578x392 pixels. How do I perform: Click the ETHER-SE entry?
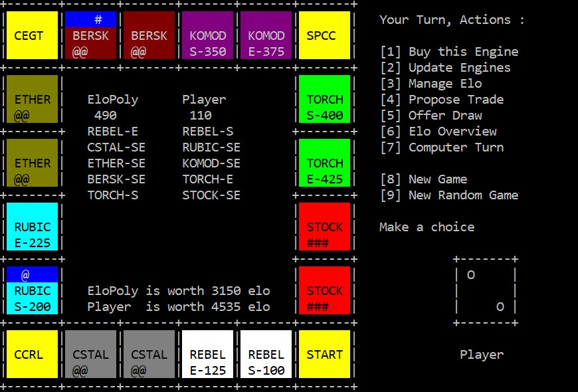click(x=116, y=163)
